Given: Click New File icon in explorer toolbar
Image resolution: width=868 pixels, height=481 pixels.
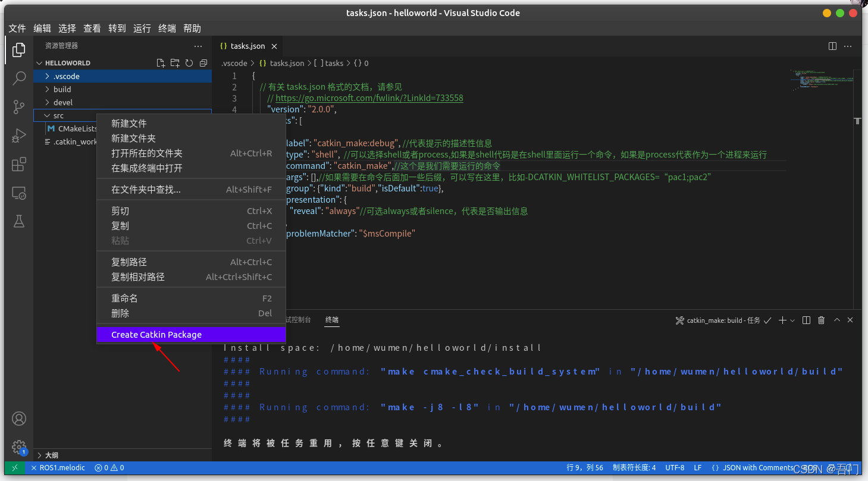Looking at the screenshot, I should pos(161,62).
